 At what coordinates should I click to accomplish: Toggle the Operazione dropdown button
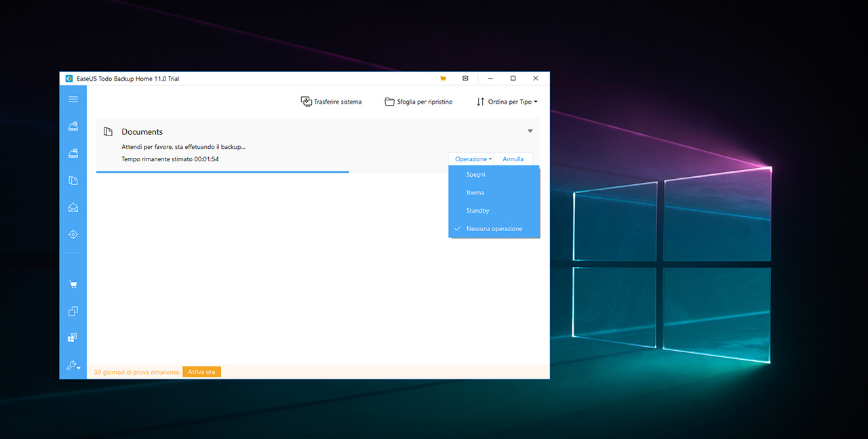coord(471,159)
